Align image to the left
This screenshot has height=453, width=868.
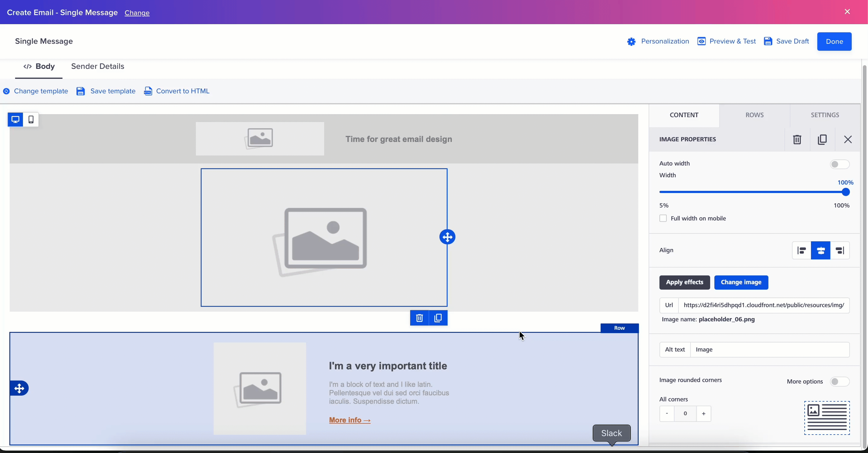coord(801,250)
